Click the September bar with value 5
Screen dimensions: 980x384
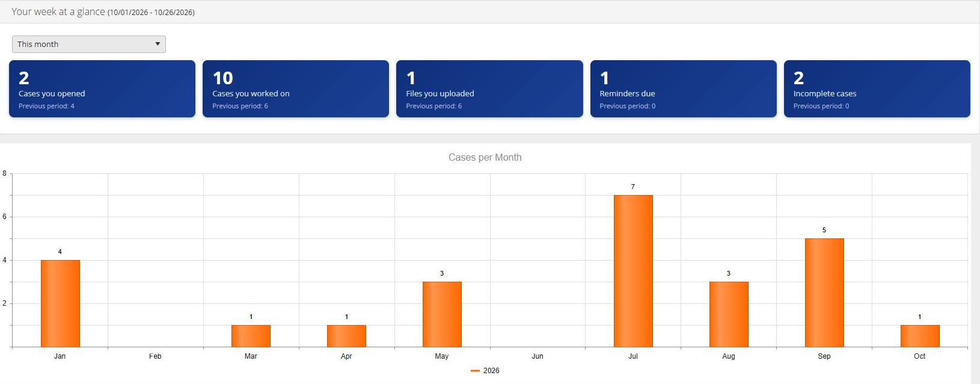click(x=824, y=293)
